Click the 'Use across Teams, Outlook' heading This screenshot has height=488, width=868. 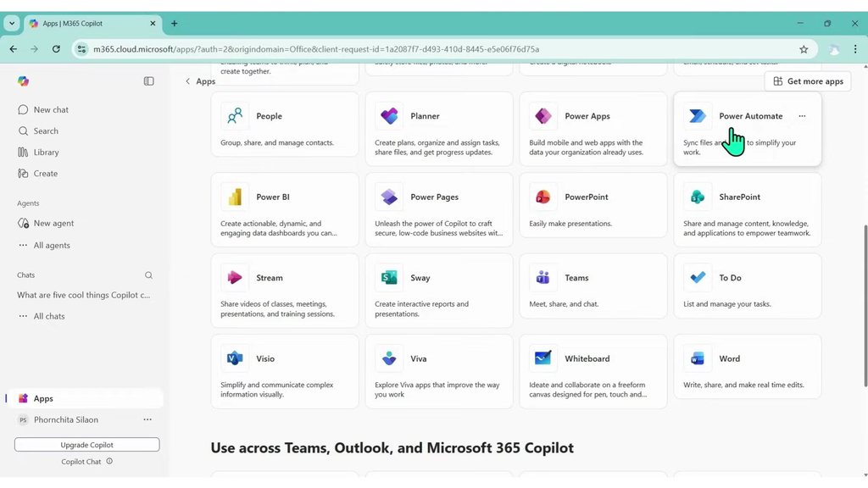pyautogui.click(x=392, y=447)
